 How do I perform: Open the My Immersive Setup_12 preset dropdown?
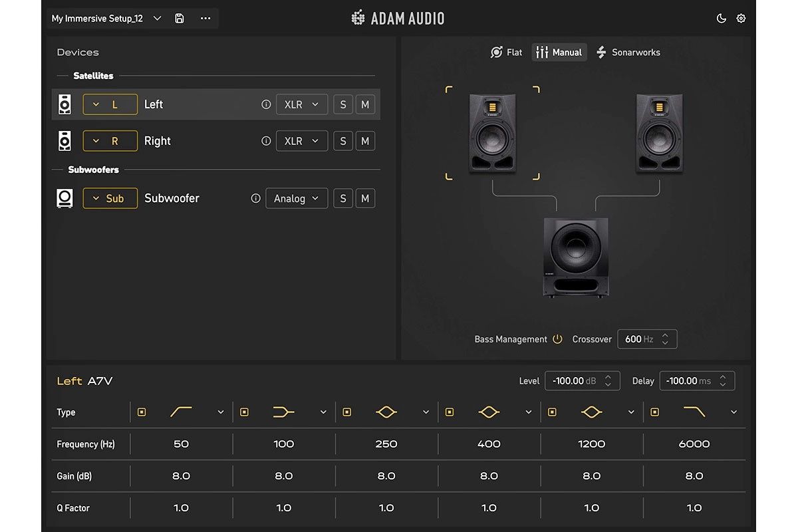(157, 19)
